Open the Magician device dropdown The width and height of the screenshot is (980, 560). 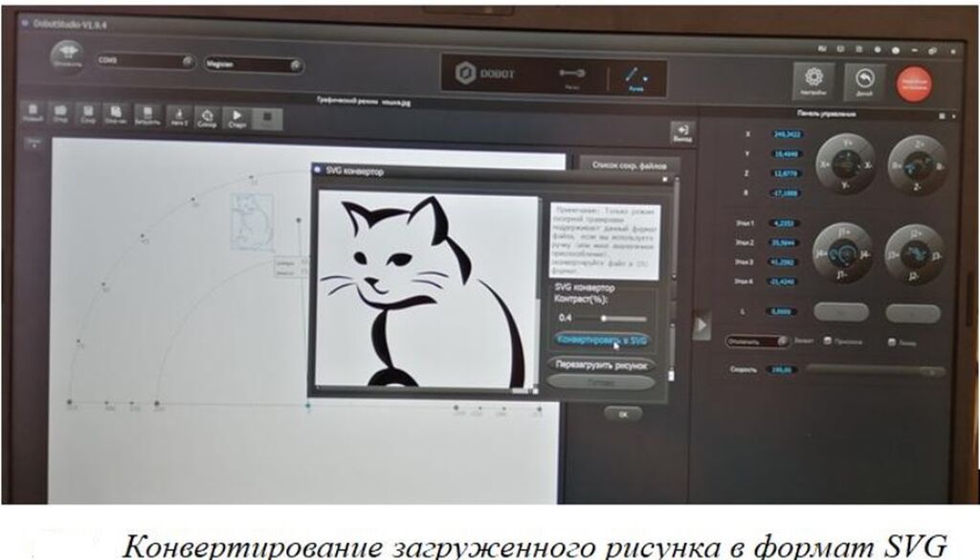[x=254, y=65]
